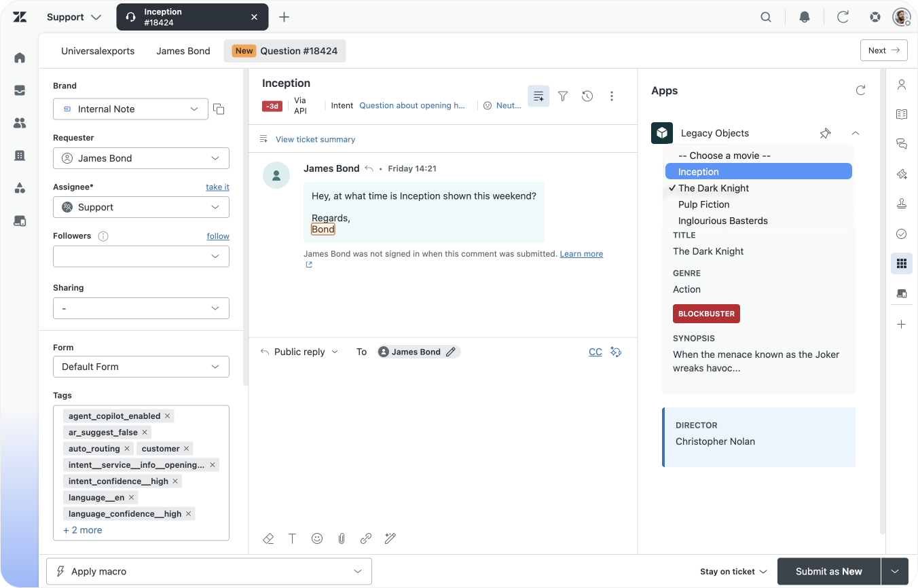Open the Followers dropdown field
Screen dimensions: 918x588
click(x=141, y=256)
